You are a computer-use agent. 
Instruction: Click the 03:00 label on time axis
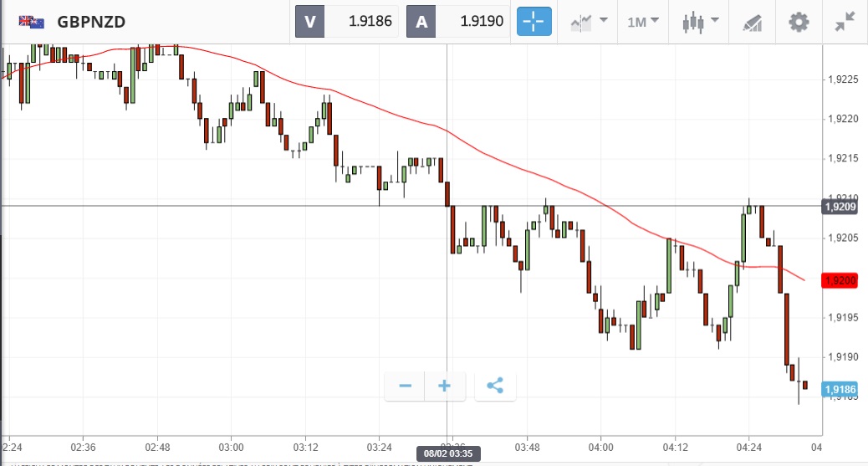231,446
